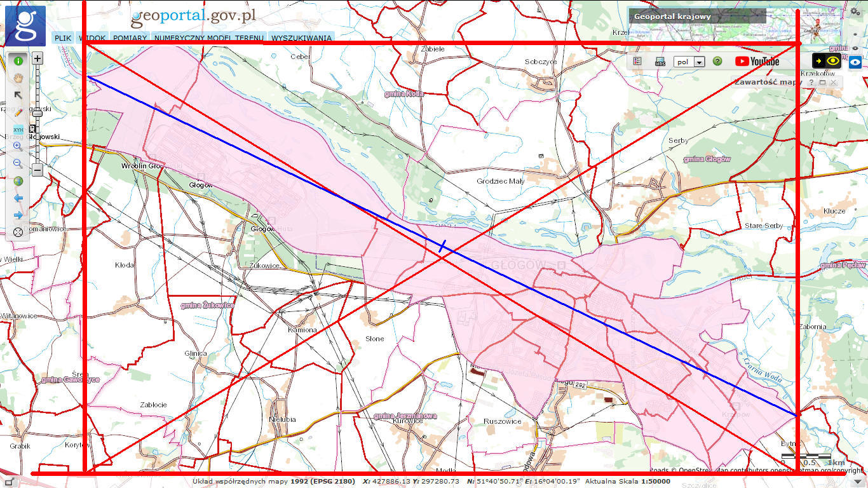Click the 'Stare Serby' map label
The width and height of the screenshot is (868, 488).
coord(764,226)
